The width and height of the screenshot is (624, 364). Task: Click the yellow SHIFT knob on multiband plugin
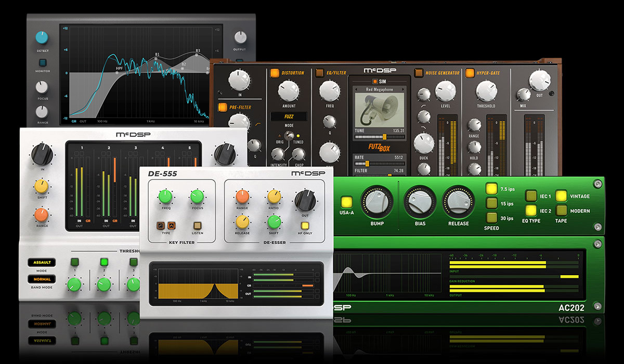pos(42,186)
